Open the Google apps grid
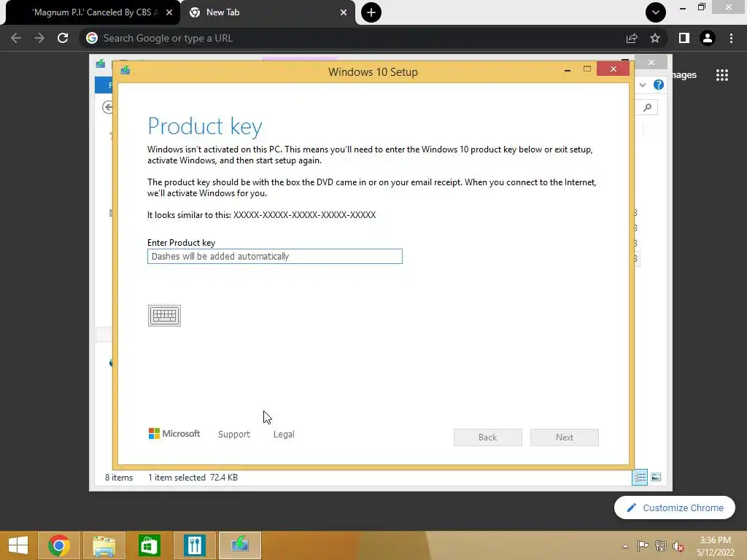Viewport: 747px width, 560px height. coord(722,75)
